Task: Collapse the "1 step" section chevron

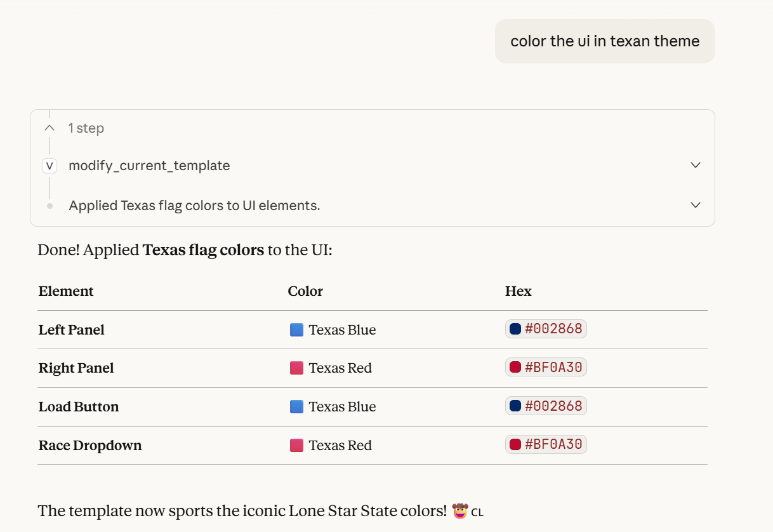Action: click(50, 128)
